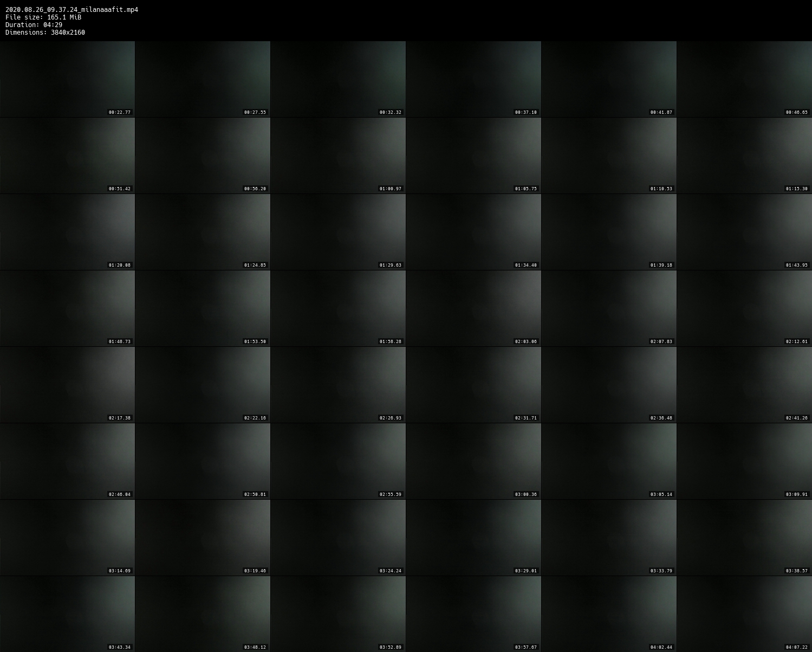Viewport: 812px width, 652px height.
Task: Click the File size: 165.1 MiB line
Action: (43, 17)
